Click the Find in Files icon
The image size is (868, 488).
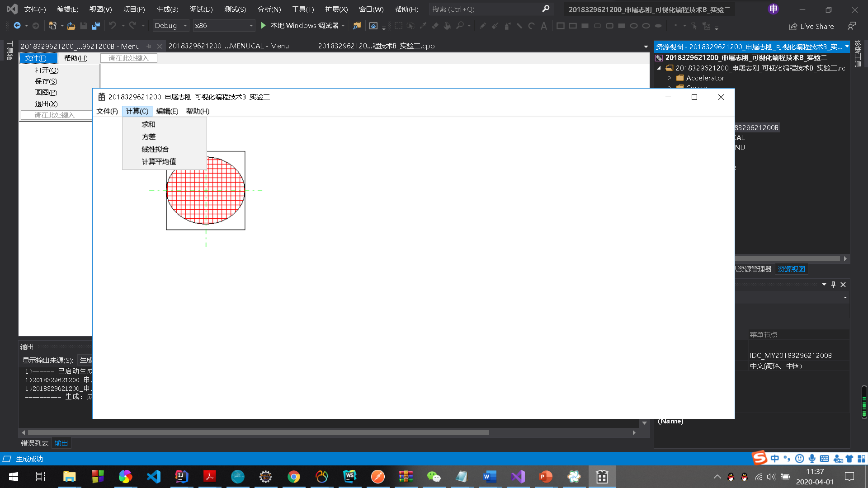(357, 26)
